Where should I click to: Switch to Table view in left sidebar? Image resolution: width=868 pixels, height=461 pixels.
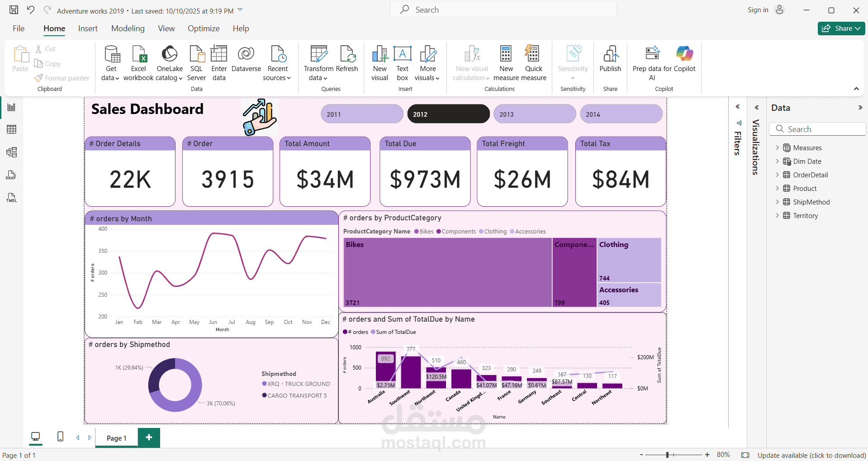pyautogui.click(x=11, y=129)
